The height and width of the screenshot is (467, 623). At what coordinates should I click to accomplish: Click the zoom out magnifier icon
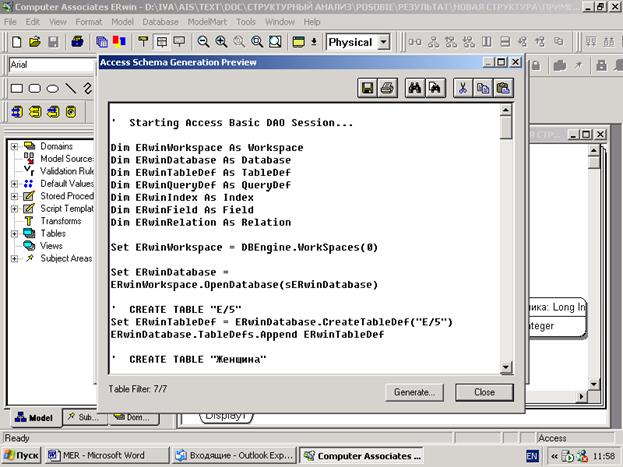204,42
